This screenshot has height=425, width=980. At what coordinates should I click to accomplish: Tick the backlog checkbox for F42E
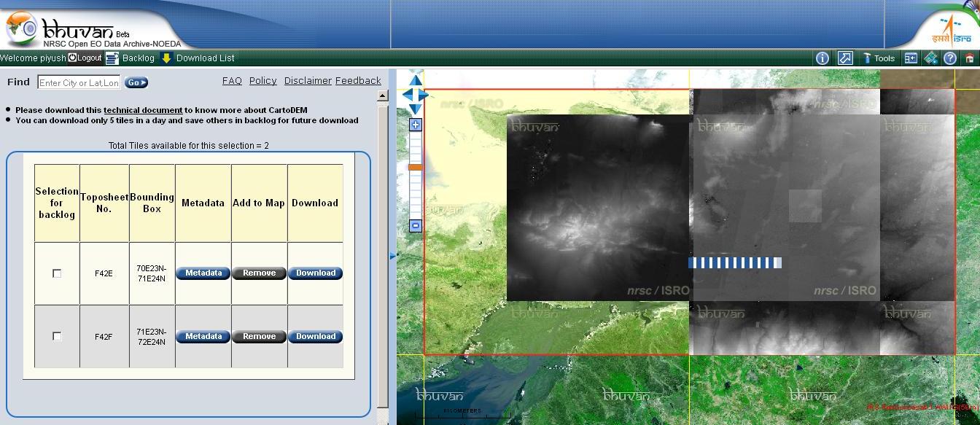pos(57,273)
